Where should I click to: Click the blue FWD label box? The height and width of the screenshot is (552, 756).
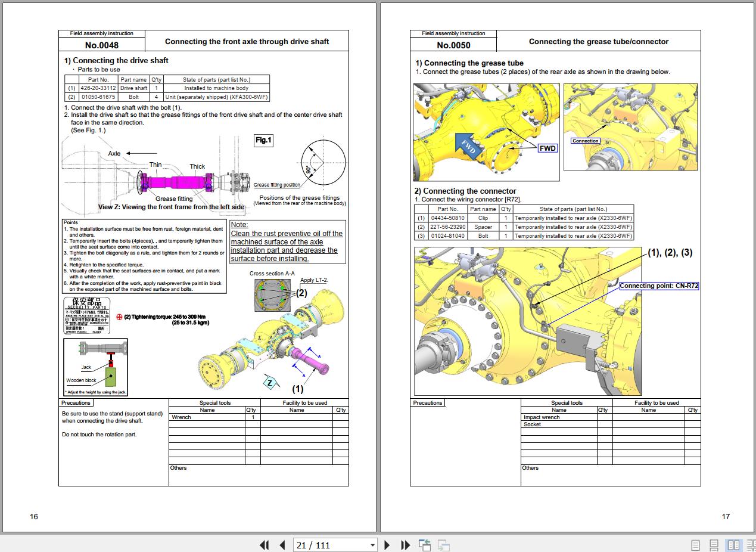click(x=547, y=148)
